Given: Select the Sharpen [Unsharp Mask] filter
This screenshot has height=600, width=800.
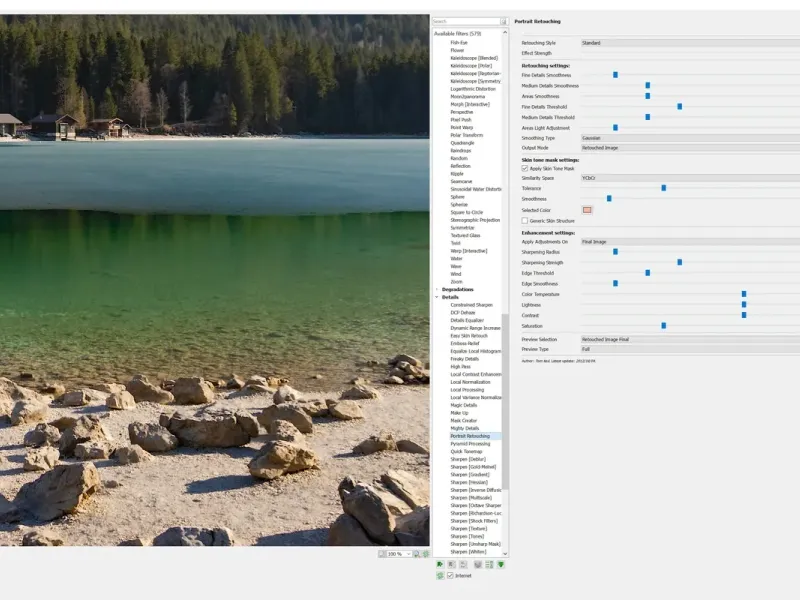Looking at the screenshot, I should point(476,544).
